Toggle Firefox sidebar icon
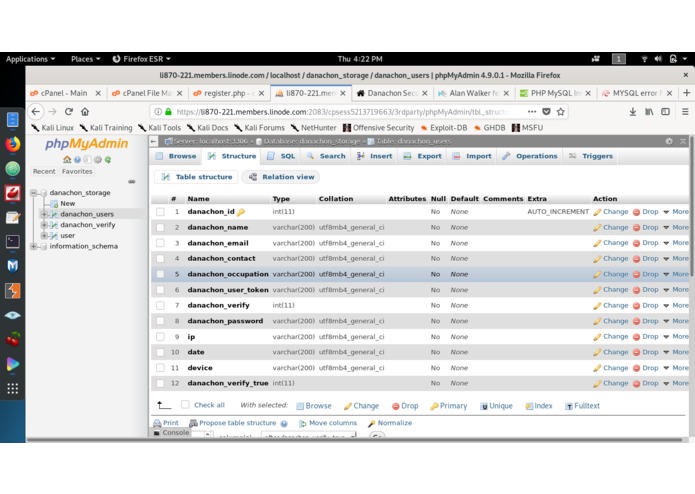The height and width of the screenshot is (494, 695). 665,112
